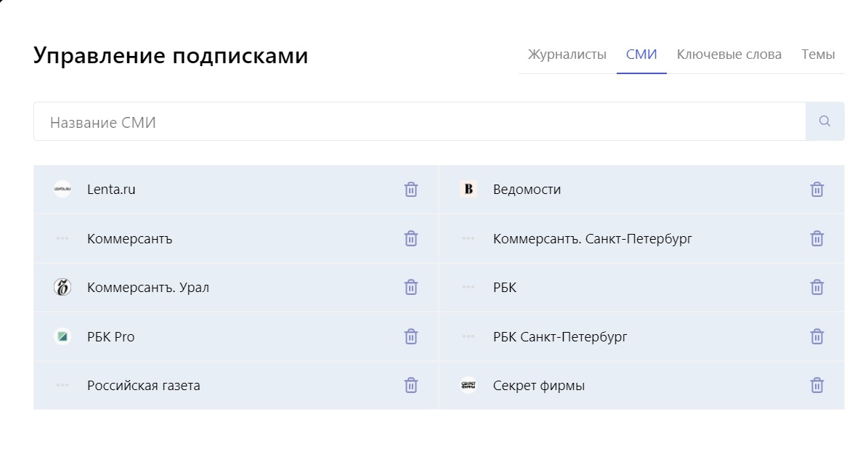
Task: Click the Ведомости logo thumbnail
Action: (x=469, y=190)
